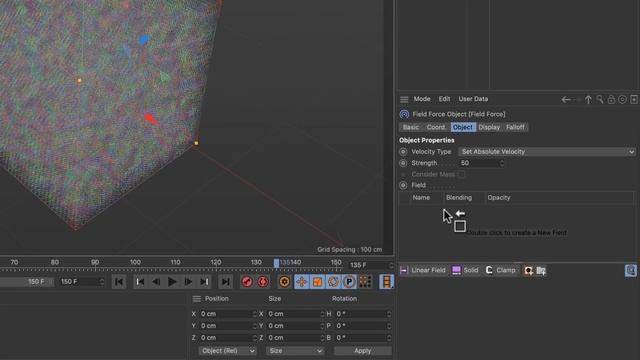The height and width of the screenshot is (360, 640).
Task: Click the up arrow in Attribute Manager
Action: (588, 99)
